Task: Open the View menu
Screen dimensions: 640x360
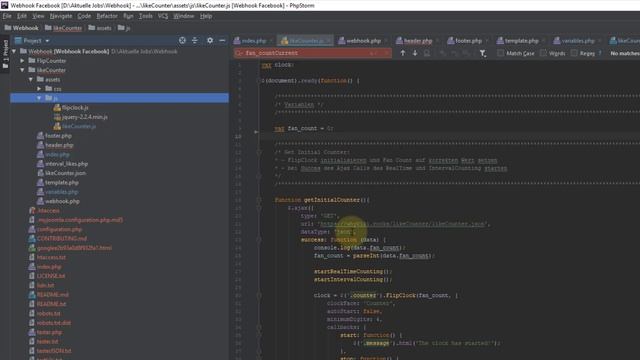Action: (38, 16)
